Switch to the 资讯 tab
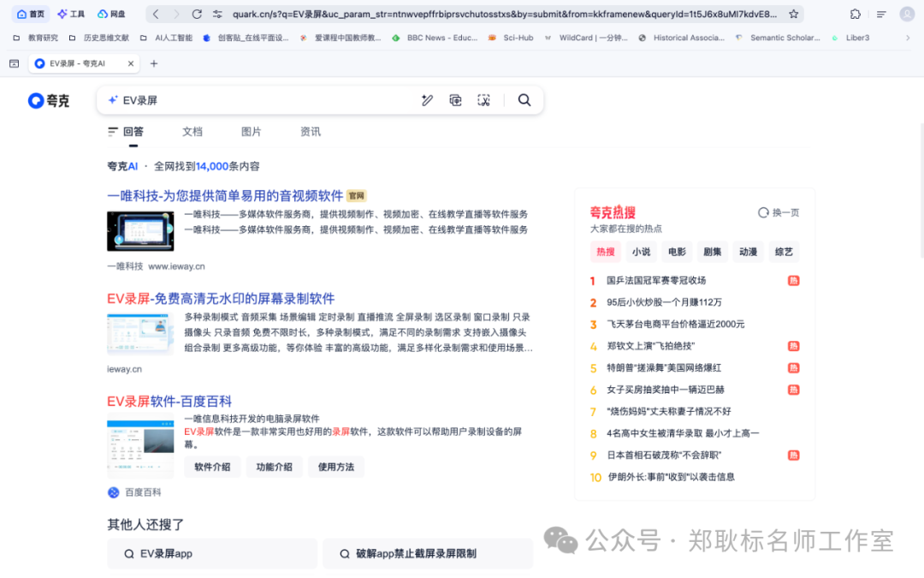This screenshot has width=924, height=578. point(311,132)
